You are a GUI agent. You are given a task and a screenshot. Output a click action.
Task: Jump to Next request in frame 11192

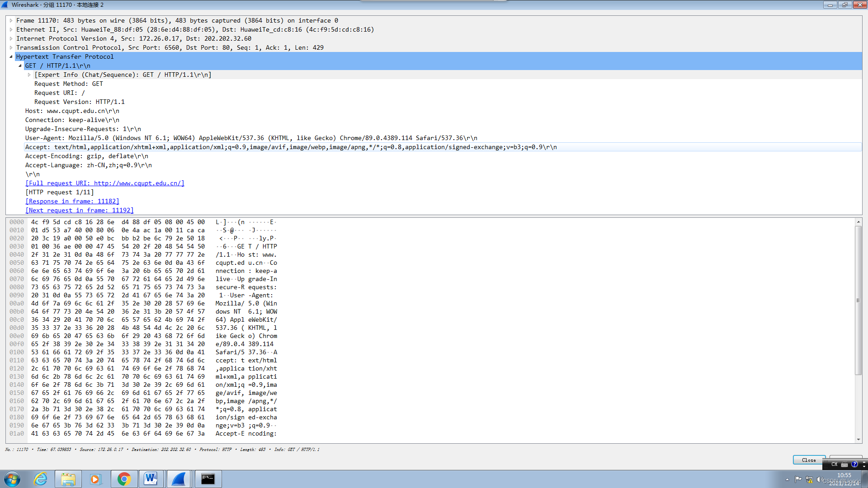80,211
